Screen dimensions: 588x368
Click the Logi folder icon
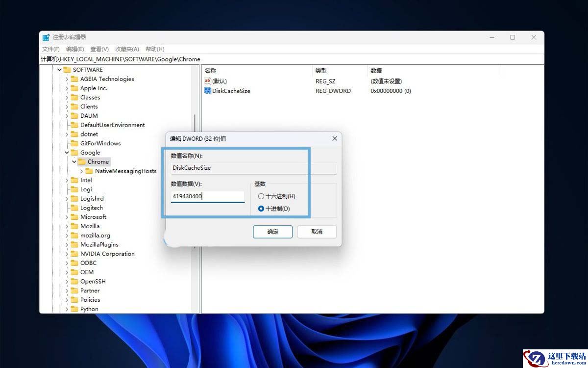(74, 189)
